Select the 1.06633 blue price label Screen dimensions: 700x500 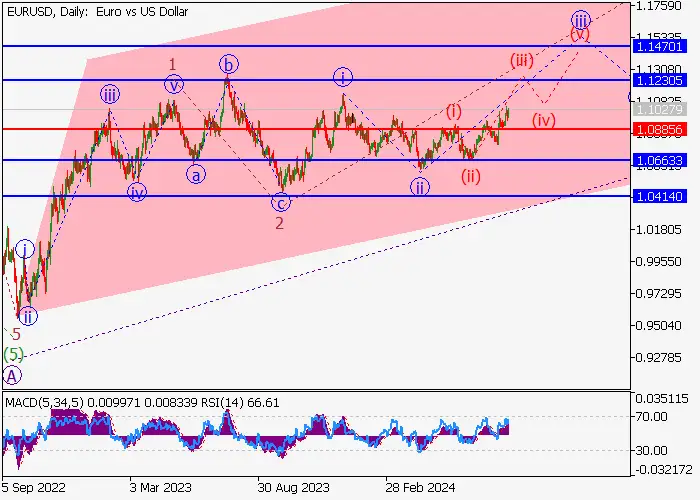point(659,160)
